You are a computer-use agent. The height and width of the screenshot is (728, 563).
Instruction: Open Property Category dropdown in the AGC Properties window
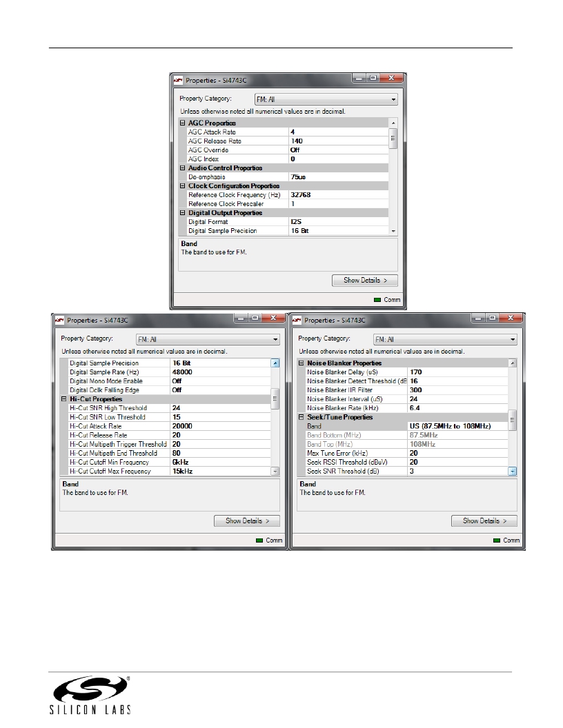[326, 99]
